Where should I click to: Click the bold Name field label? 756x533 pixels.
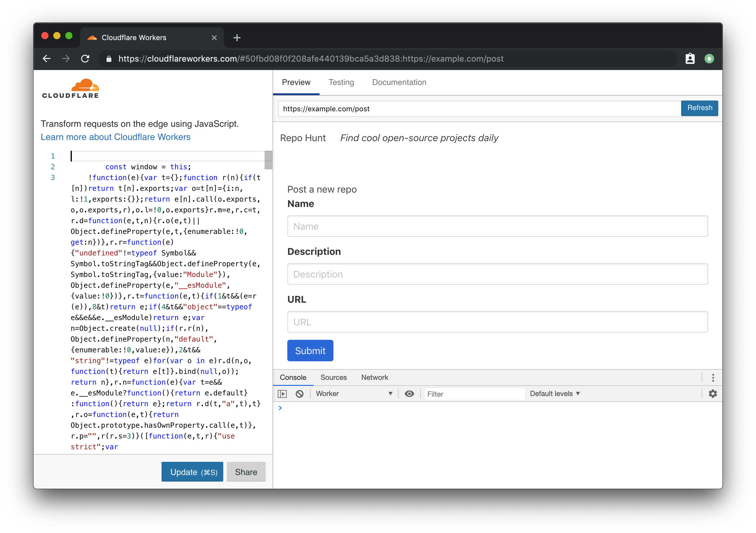[x=300, y=204]
